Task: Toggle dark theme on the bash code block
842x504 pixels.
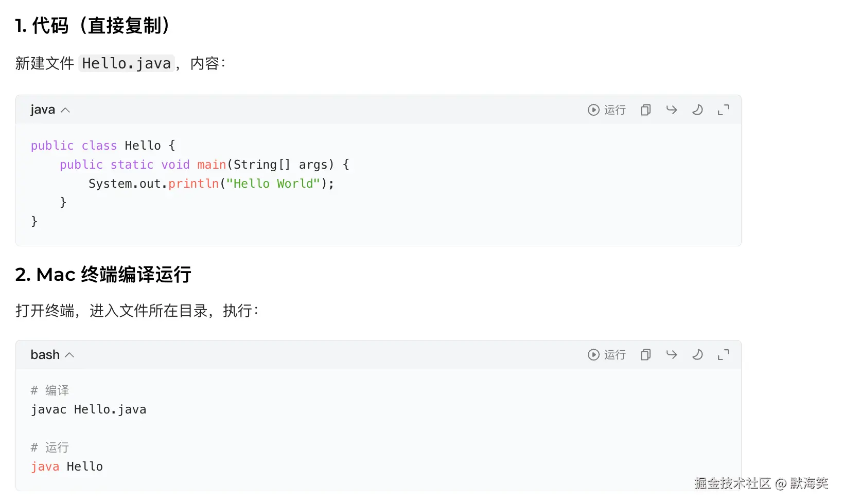Action: pyautogui.click(x=697, y=354)
